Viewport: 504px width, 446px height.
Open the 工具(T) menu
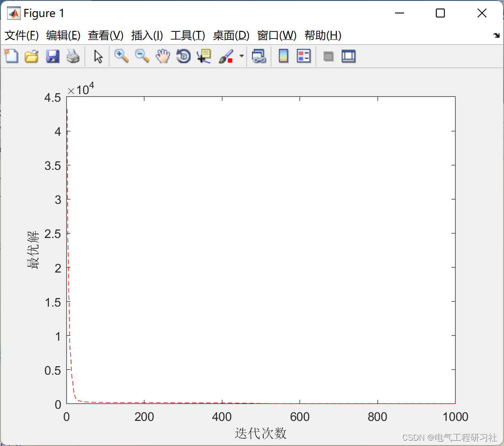tap(188, 35)
